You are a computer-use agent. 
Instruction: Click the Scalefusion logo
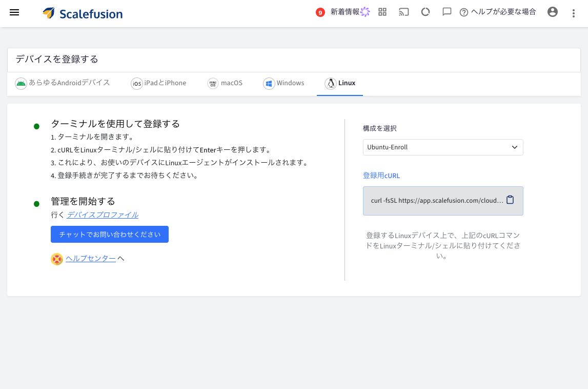83,13
